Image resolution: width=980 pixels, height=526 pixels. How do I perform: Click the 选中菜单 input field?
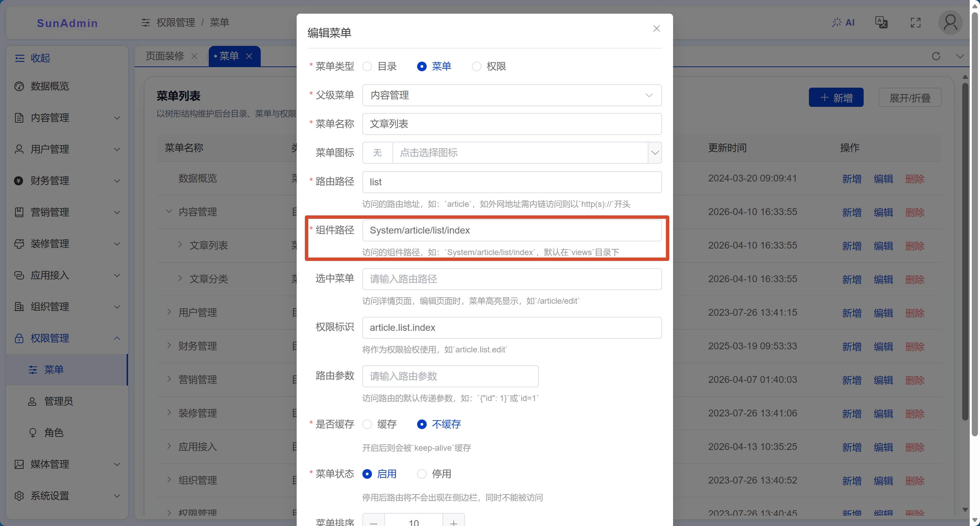(x=512, y=279)
